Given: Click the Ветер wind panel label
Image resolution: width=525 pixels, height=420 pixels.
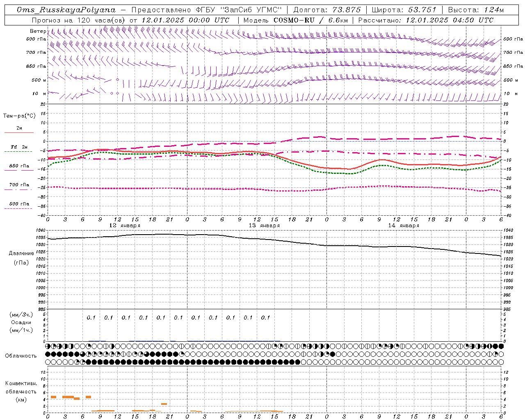Looking at the screenshot, I should [38, 31].
